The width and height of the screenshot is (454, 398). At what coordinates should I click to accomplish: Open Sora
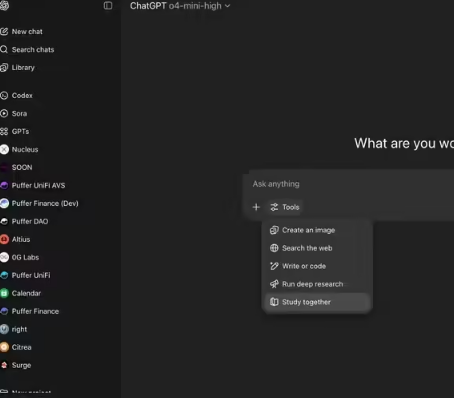(x=19, y=114)
